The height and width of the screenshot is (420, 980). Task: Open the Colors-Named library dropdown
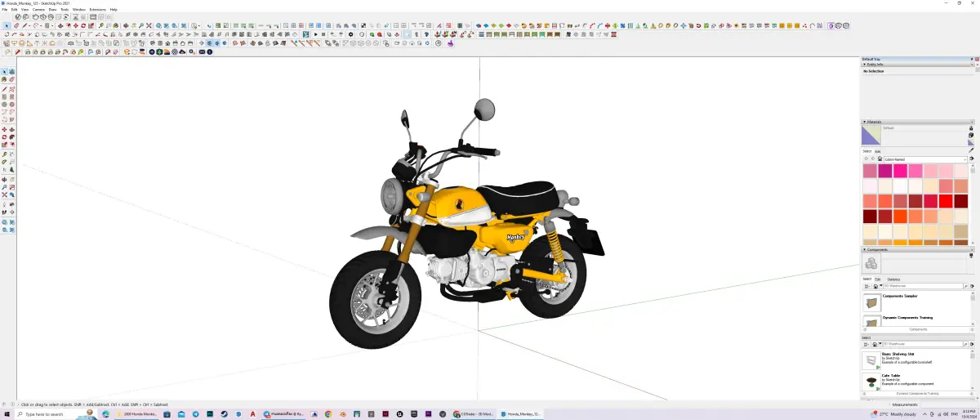pyautogui.click(x=925, y=159)
